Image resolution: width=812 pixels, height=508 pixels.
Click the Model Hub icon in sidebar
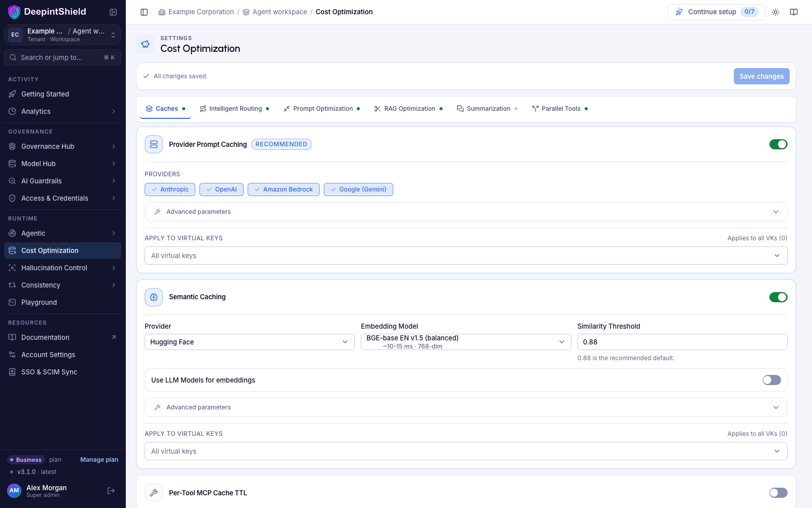[x=12, y=164]
